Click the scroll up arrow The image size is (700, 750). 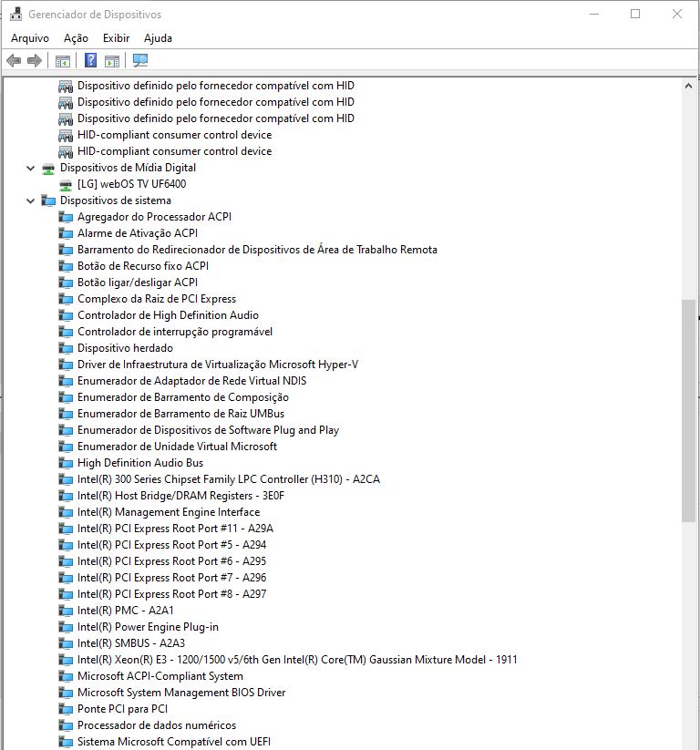[688, 86]
